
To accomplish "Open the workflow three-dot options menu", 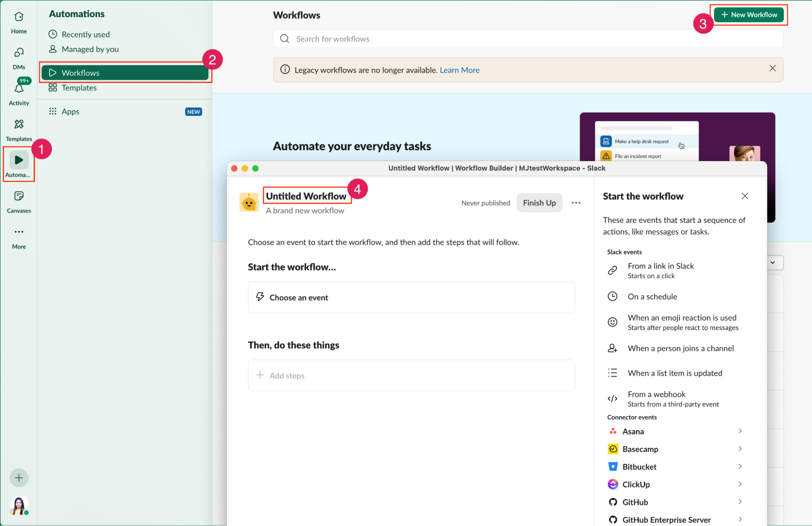I will coord(576,203).
